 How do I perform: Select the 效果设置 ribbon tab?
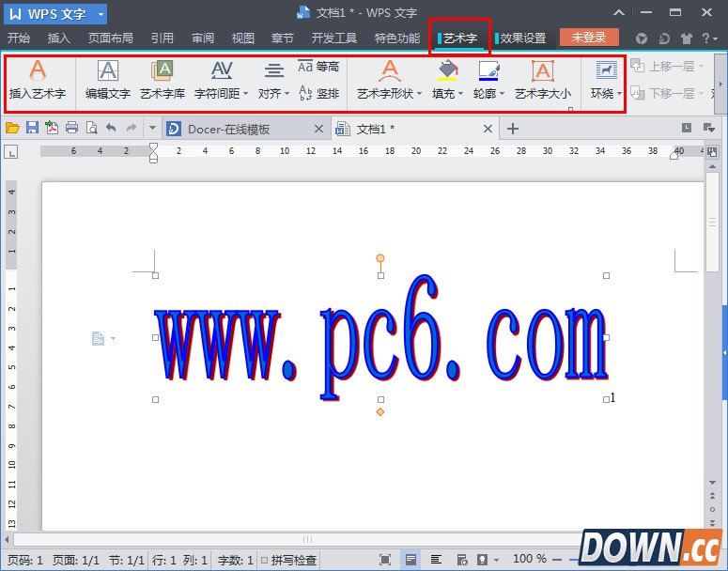pos(520,39)
